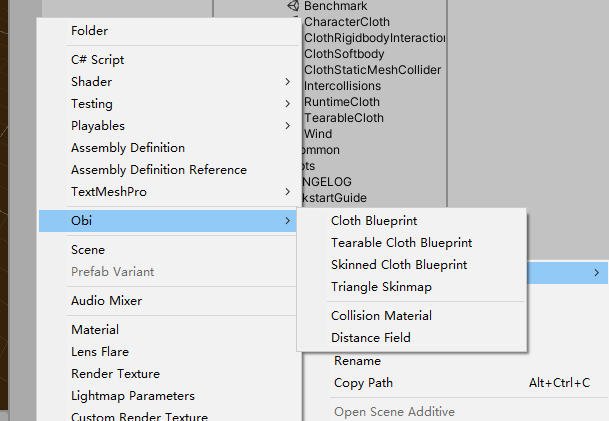The height and width of the screenshot is (421, 609).
Task: Click the Unity scene icon beside Benchmark
Action: (x=293, y=5)
